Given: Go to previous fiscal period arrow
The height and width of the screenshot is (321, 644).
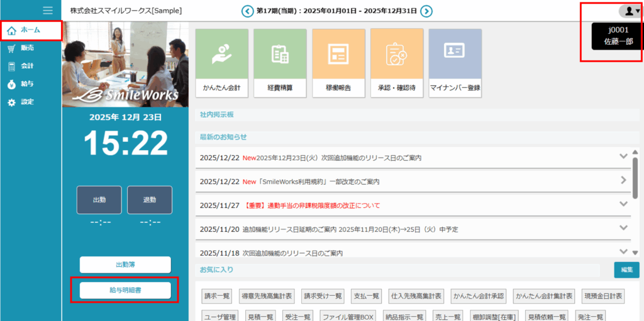Looking at the screenshot, I should coord(248,11).
